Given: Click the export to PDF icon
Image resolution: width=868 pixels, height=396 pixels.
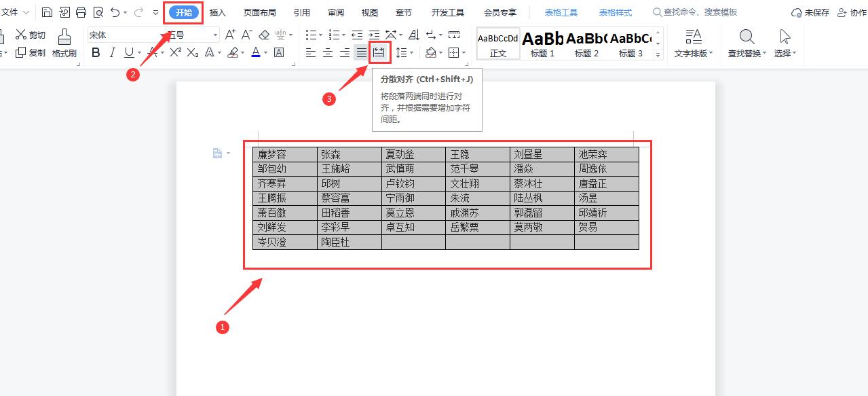Looking at the screenshot, I should (x=64, y=12).
